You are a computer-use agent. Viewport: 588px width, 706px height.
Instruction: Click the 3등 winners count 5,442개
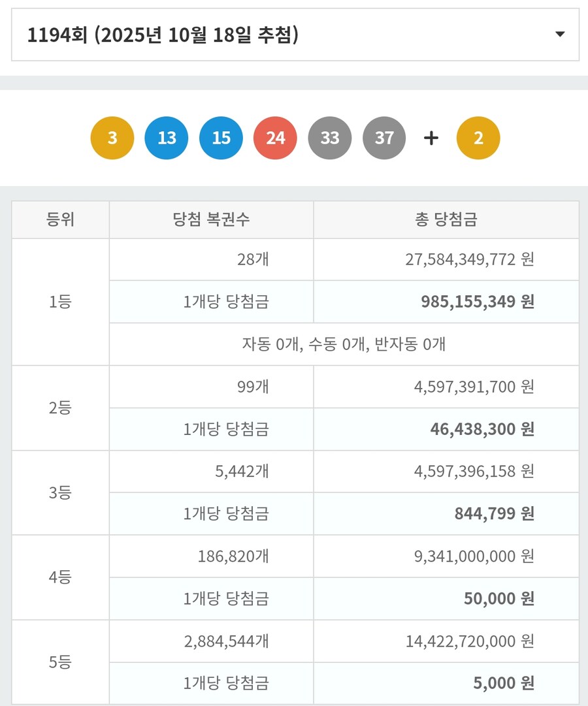pyautogui.click(x=241, y=471)
